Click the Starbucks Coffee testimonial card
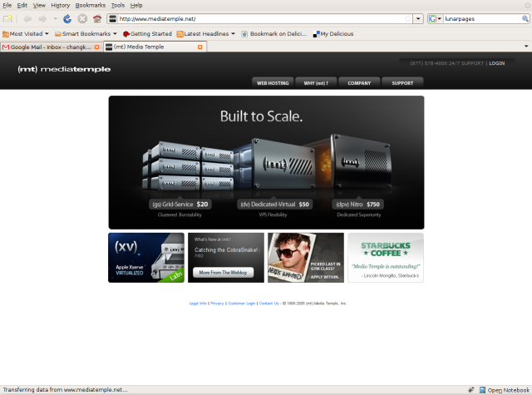The image size is (532, 395). (x=386, y=258)
